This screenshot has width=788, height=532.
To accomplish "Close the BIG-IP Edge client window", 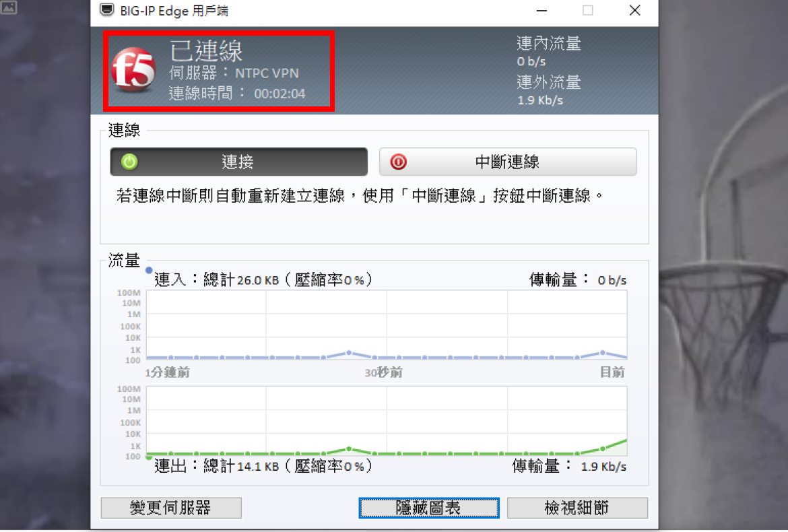I will click(x=634, y=11).
